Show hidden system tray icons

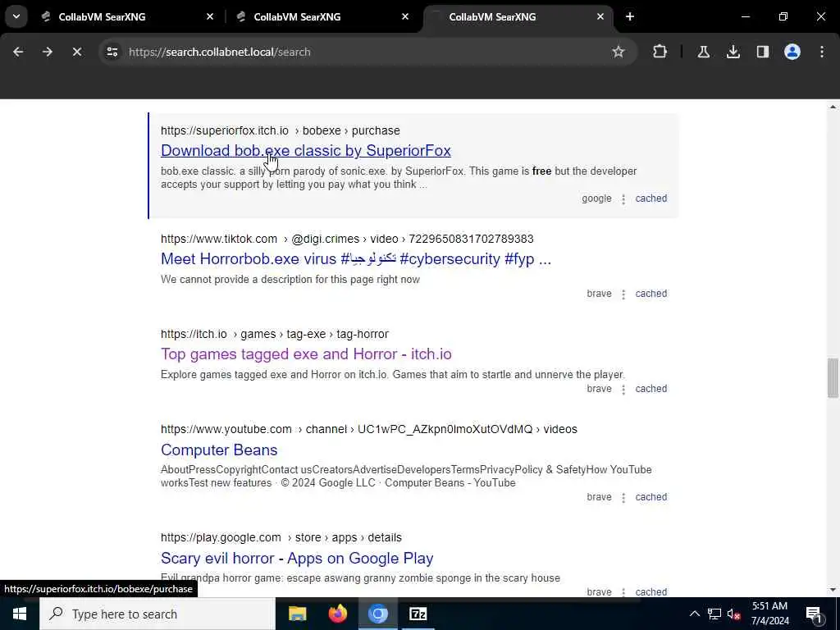click(x=694, y=614)
